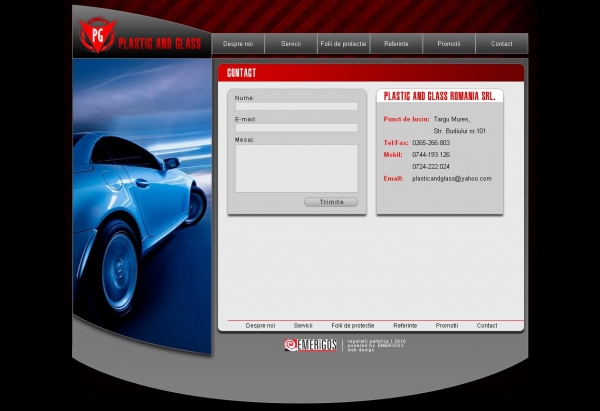Click the footer Contact link
600x411 pixels.
coord(487,326)
